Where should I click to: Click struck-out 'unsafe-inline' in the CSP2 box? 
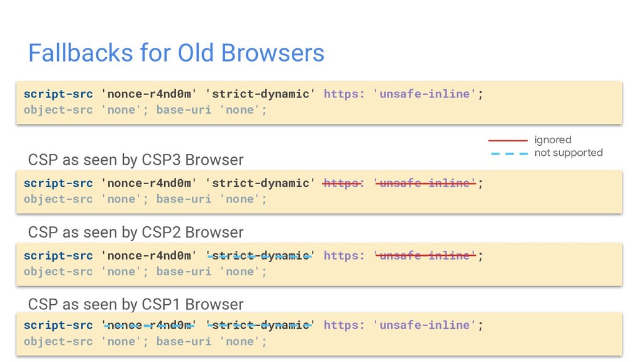425,256
